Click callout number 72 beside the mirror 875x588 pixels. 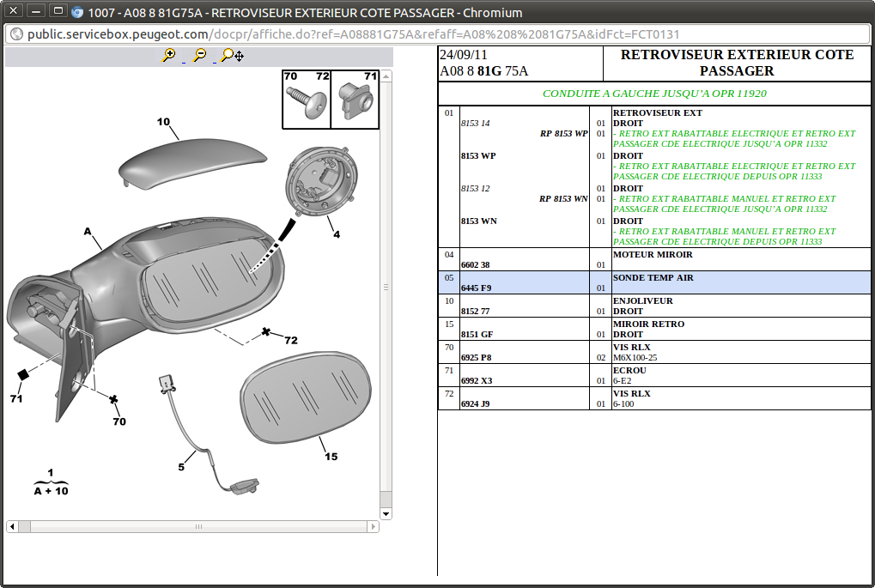pos(291,340)
